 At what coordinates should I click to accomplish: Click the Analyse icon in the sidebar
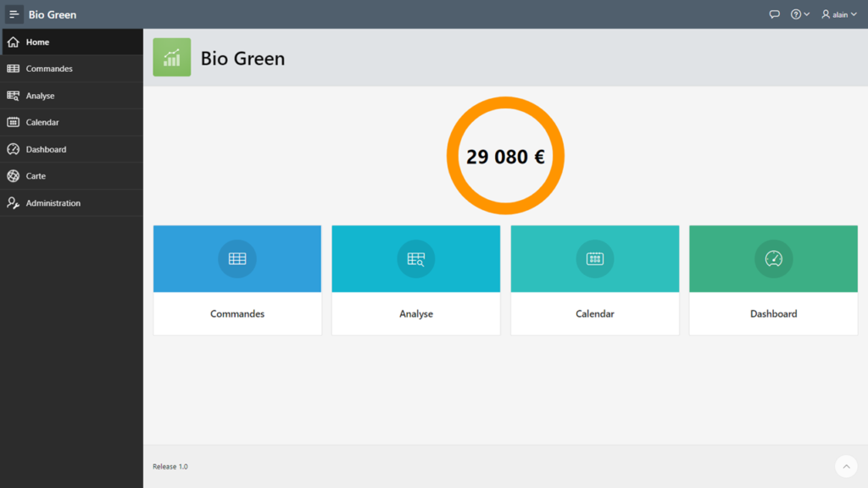point(14,96)
